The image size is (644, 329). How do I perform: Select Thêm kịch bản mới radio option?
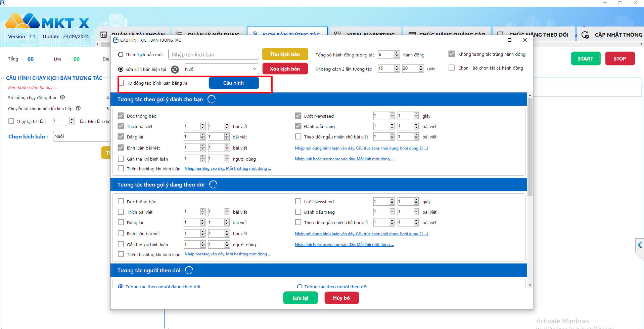(x=121, y=54)
